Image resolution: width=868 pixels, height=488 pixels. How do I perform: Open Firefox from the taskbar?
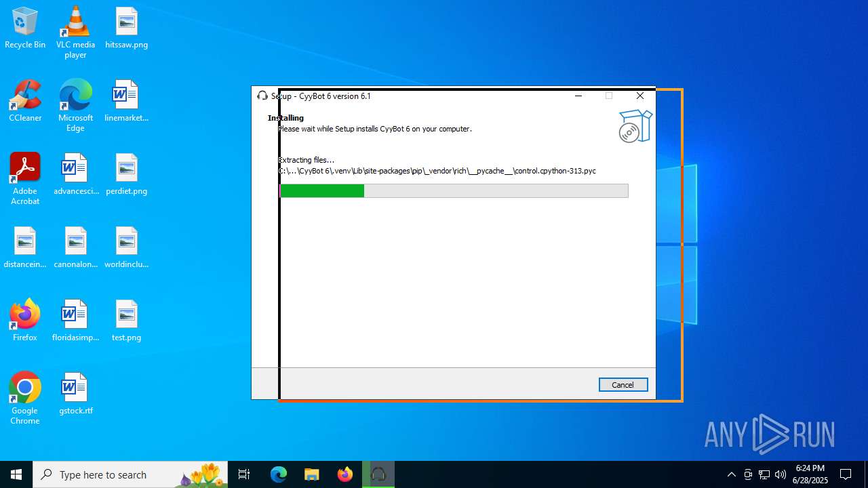click(345, 474)
